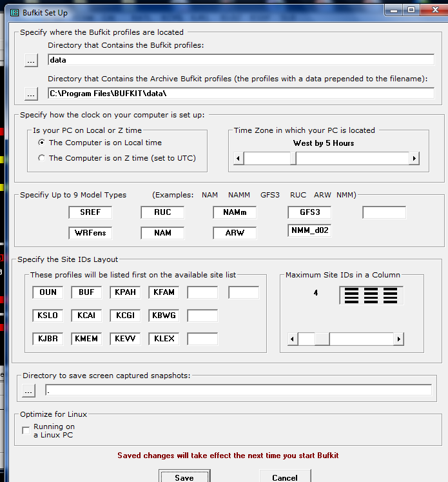Click the Archive directory field with C:\Program Files\BUFKIT\data\

click(241, 93)
